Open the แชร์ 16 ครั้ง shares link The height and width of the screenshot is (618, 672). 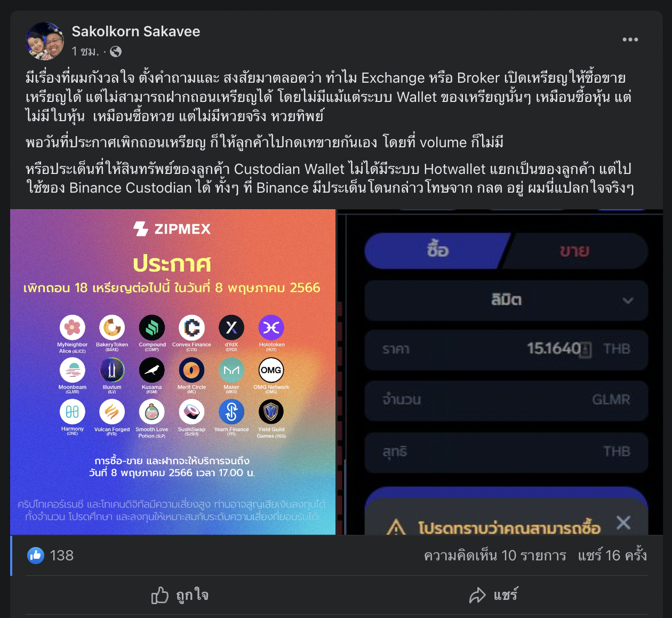pos(612,556)
